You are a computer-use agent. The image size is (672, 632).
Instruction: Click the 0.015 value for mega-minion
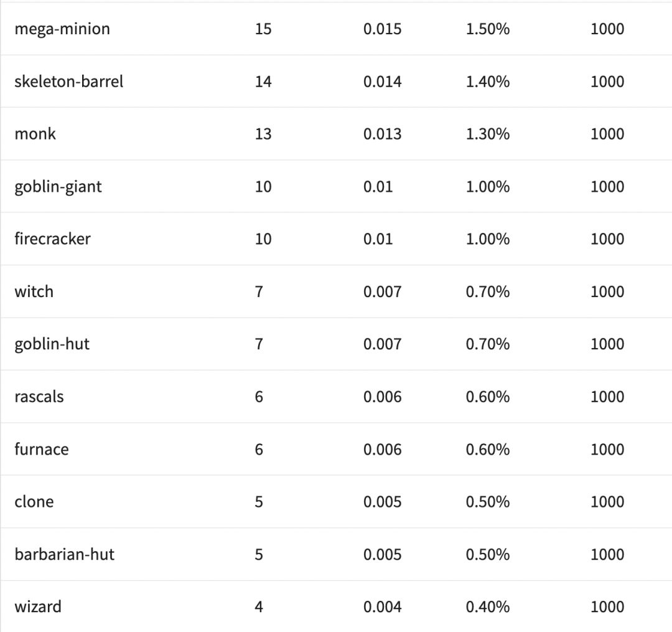(x=383, y=29)
